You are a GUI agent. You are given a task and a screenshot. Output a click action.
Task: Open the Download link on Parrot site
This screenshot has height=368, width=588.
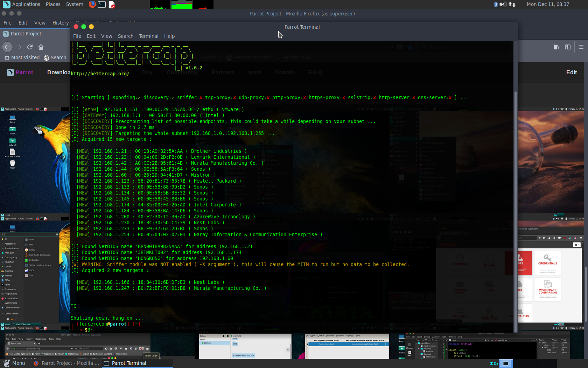tap(59, 72)
